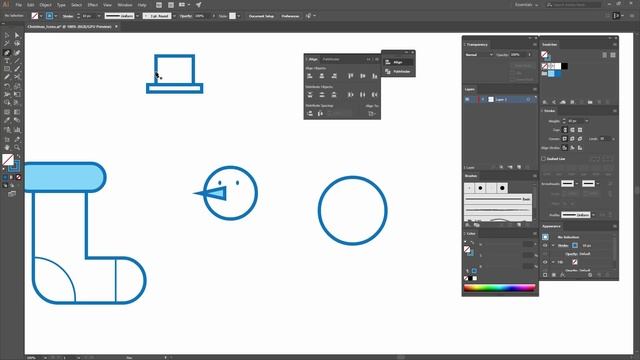The height and width of the screenshot is (360, 640).
Task: Click the collapsed Pathfinder panel button
Action: click(398, 71)
